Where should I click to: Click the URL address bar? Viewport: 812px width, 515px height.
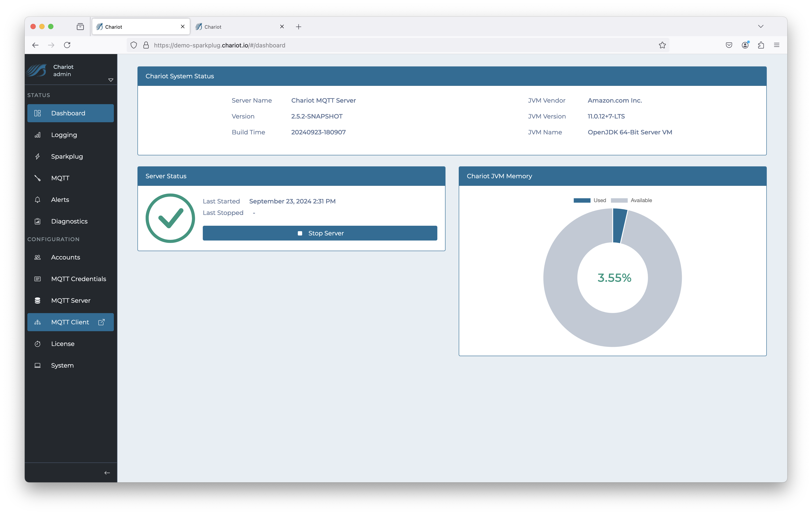coord(398,45)
